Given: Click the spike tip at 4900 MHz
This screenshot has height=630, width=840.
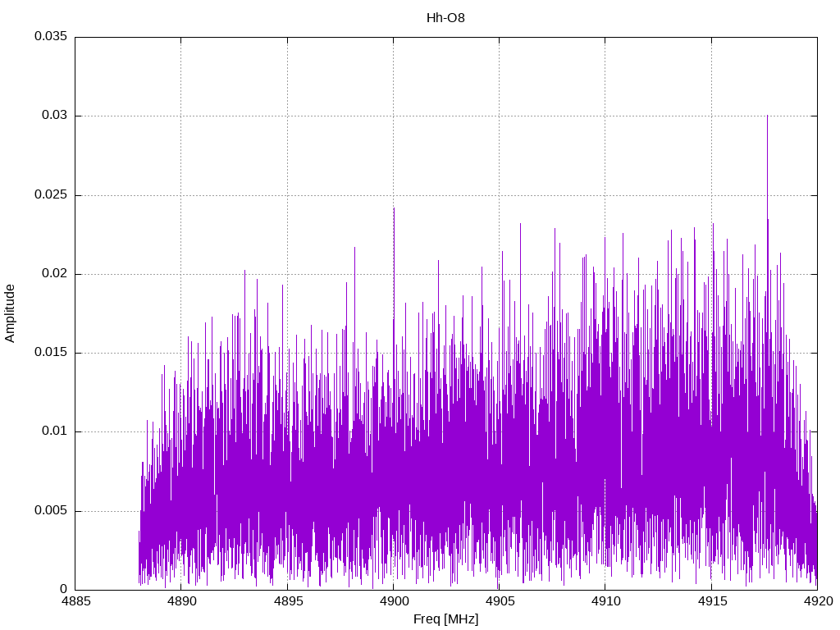Looking at the screenshot, I should click(x=394, y=208).
